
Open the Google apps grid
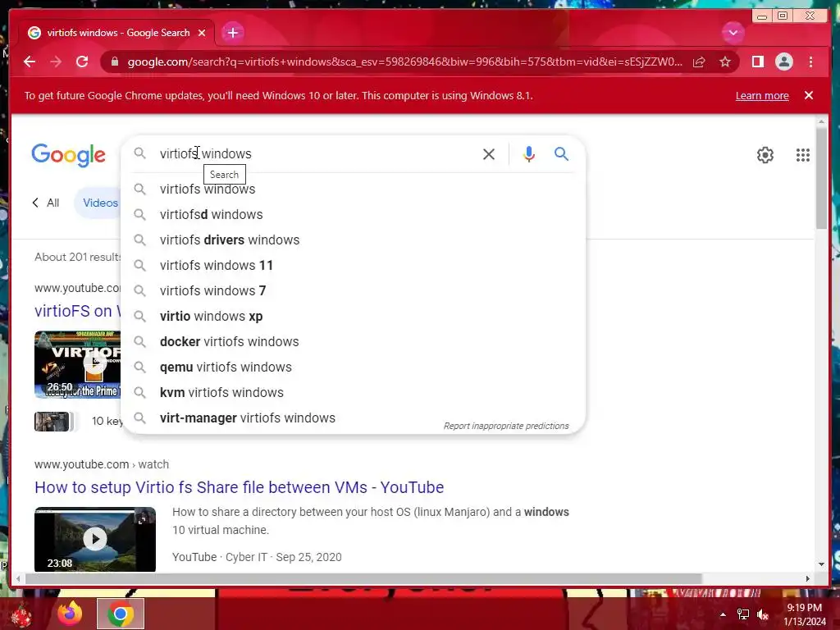point(802,155)
